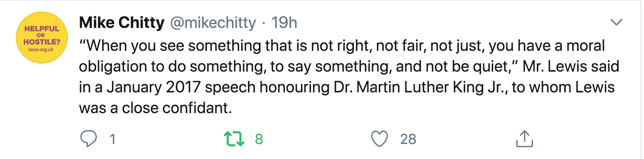The width and height of the screenshot is (644, 159).
Task: Click the like count of 28
Action: click(x=408, y=139)
